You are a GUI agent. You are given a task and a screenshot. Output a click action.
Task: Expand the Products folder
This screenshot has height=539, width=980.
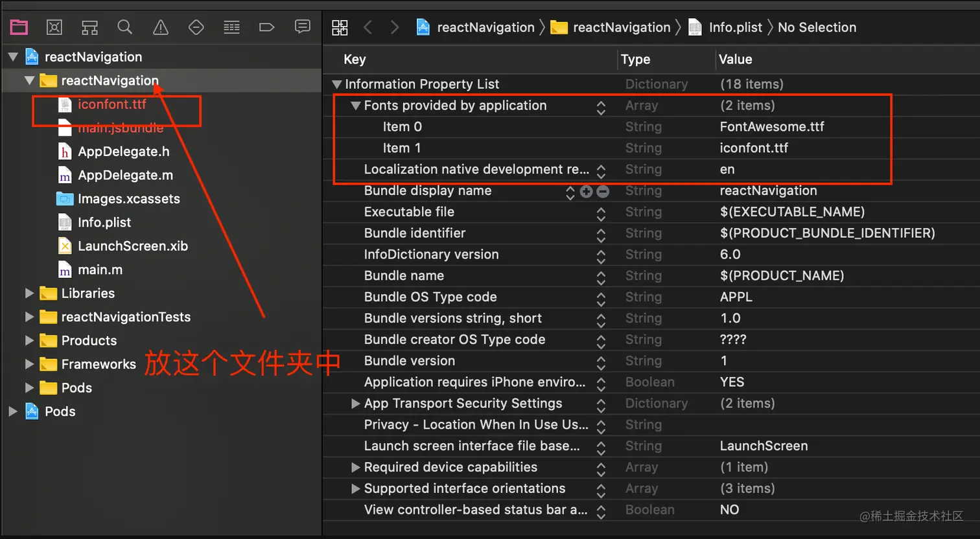tap(29, 341)
